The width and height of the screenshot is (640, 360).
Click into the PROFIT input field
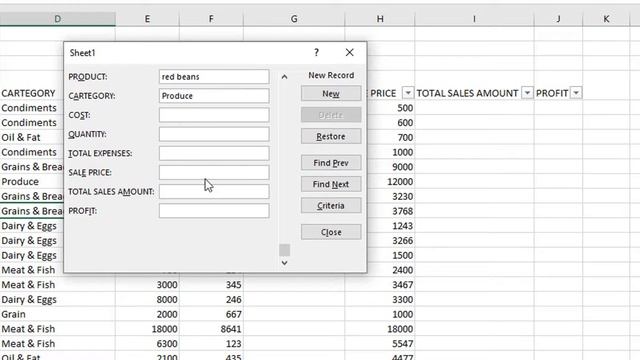pyautogui.click(x=214, y=211)
